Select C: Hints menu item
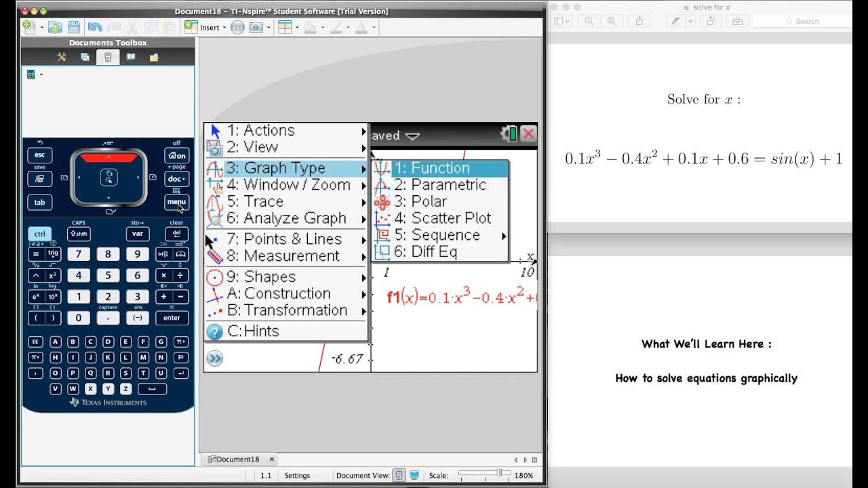 (x=287, y=331)
